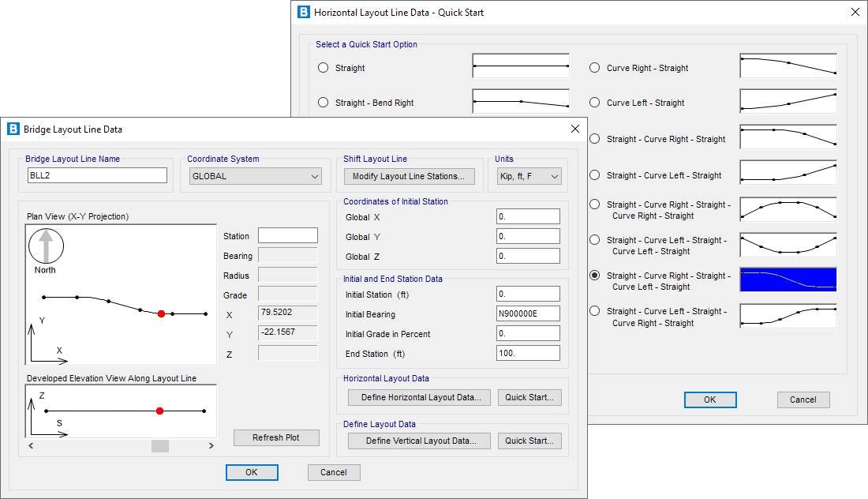This screenshot has height=499, width=868.
Task: Close the Bridge Layout Line Data dialog
Action: (x=574, y=129)
